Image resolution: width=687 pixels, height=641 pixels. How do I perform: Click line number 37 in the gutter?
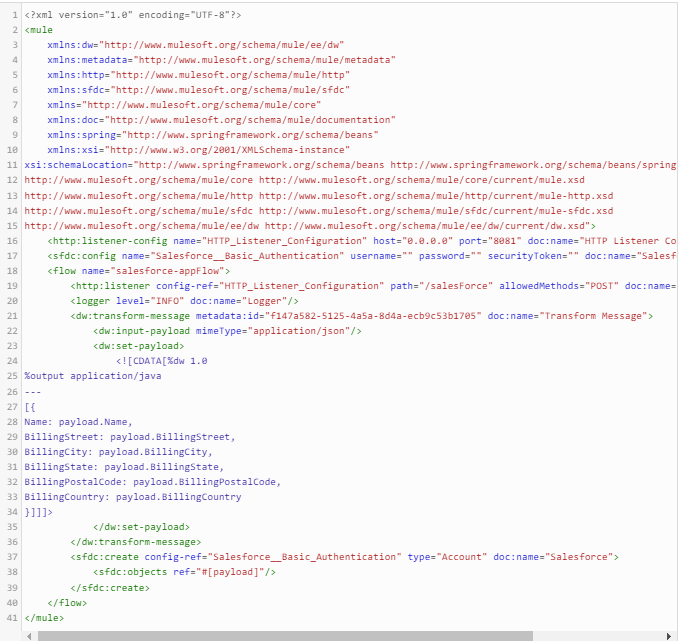point(12,556)
